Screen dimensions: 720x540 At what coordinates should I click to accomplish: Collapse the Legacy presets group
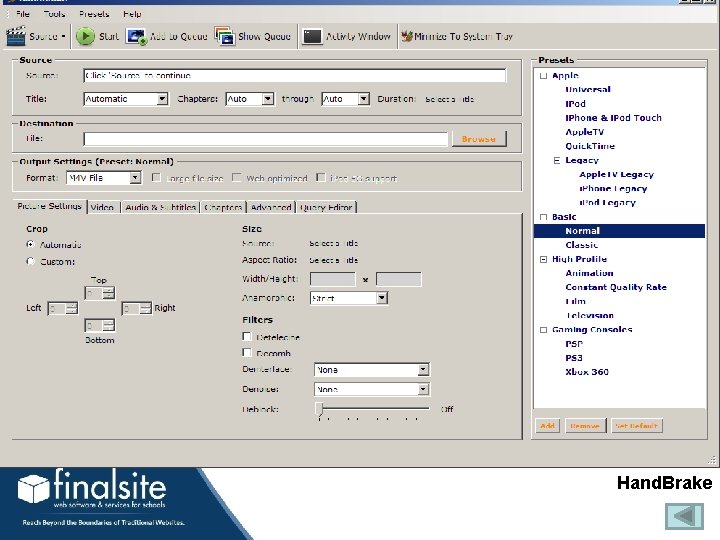557,160
